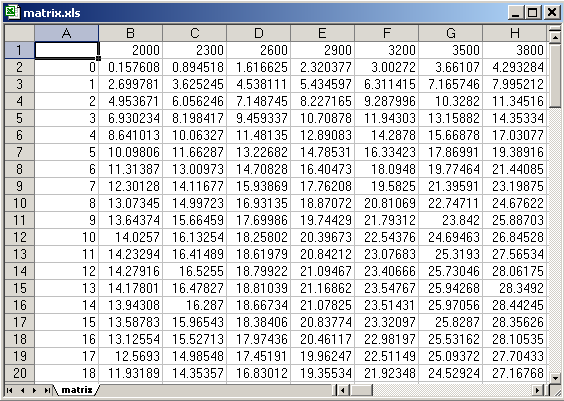
Task: Select row 1 header
Action: click(x=19, y=50)
